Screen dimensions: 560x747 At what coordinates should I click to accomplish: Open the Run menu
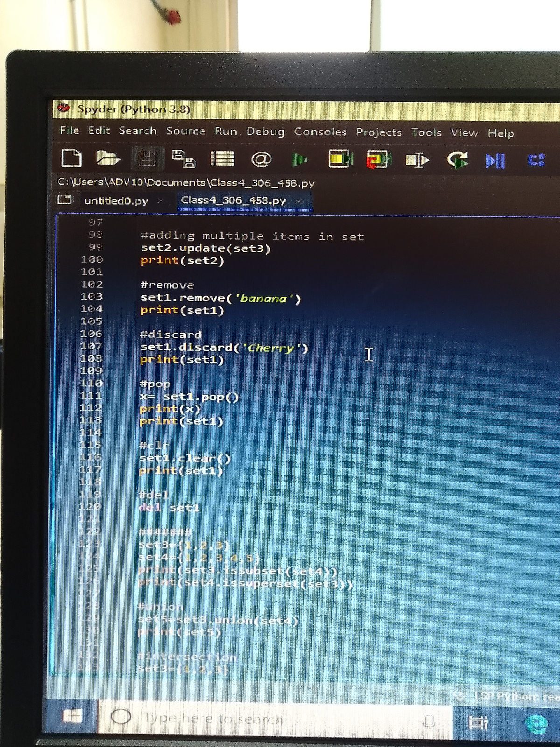click(226, 132)
